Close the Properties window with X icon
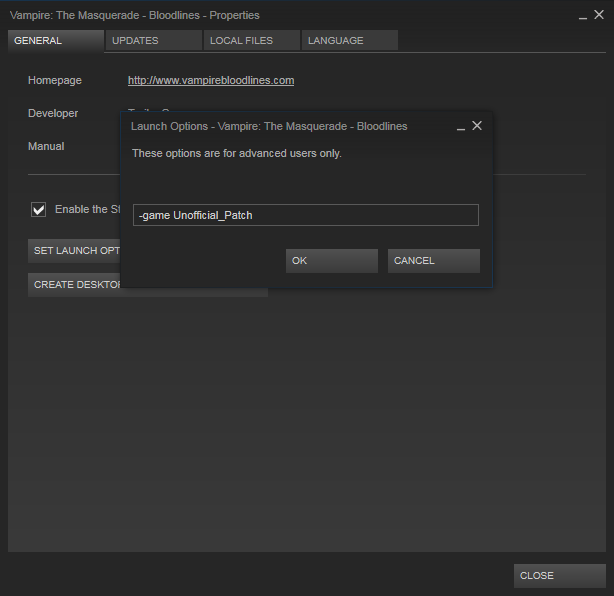 pyautogui.click(x=599, y=15)
